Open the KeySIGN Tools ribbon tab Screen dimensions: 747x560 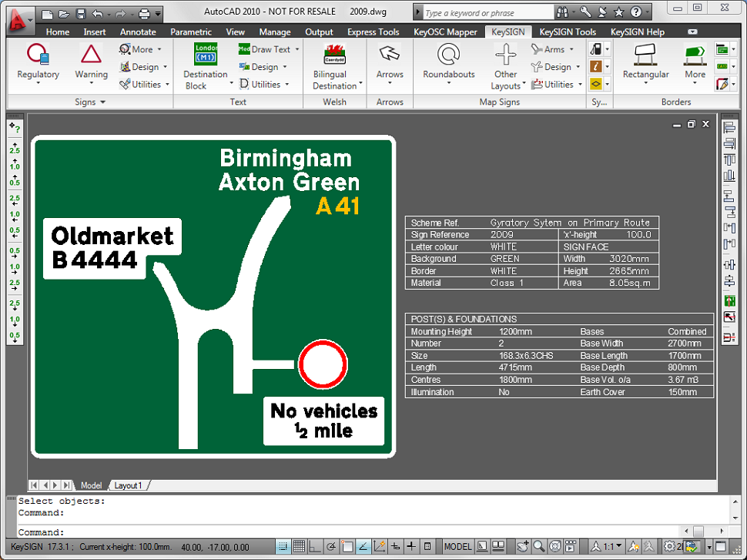(x=568, y=32)
